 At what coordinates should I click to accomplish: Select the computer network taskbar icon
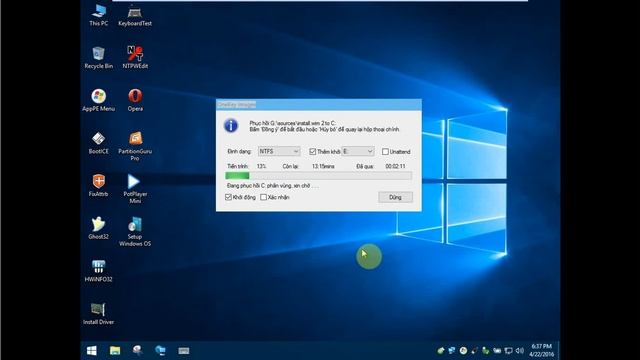point(160,351)
